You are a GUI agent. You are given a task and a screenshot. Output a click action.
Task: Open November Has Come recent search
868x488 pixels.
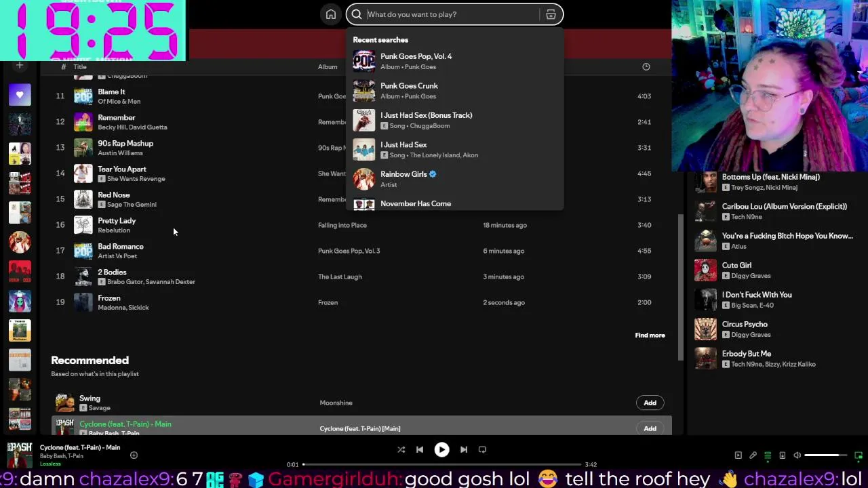coord(454,203)
